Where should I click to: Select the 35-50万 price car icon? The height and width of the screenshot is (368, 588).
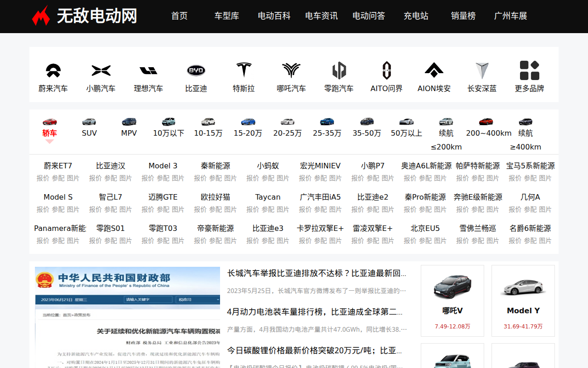(x=367, y=121)
